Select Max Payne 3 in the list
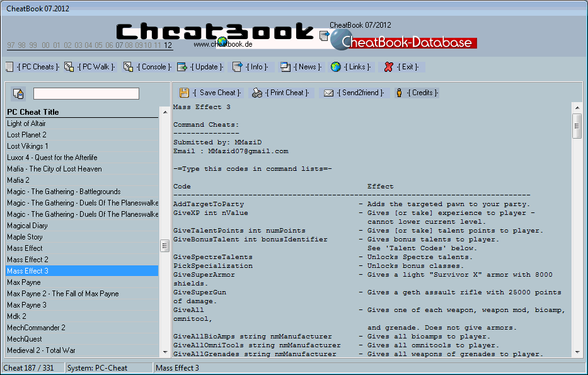 pos(82,305)
